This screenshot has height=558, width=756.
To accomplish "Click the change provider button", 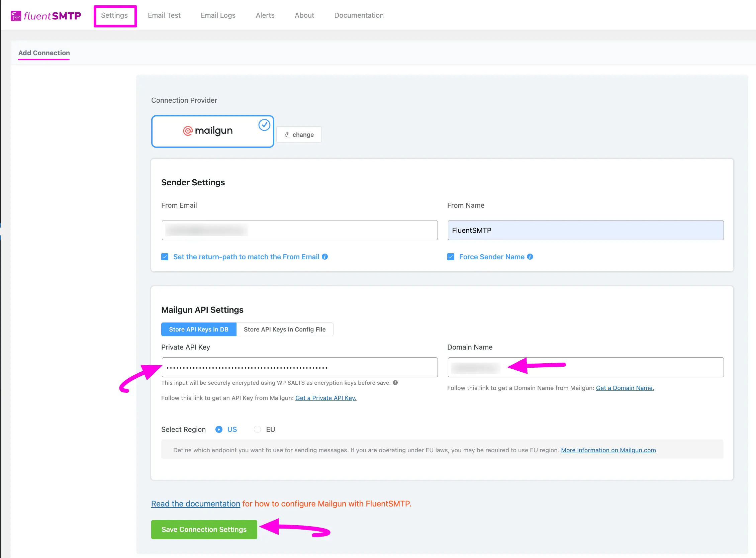I will pos(299,135).
